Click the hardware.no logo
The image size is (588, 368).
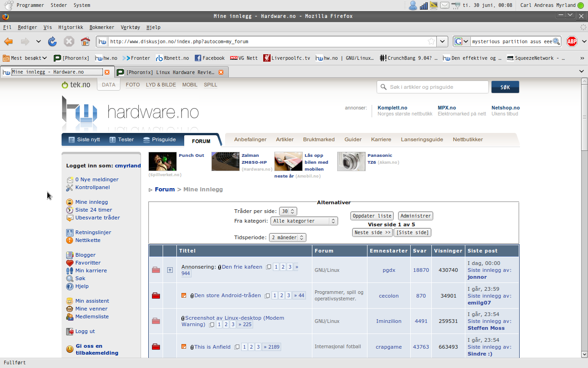pyautogui.click(x=130, y=112)
